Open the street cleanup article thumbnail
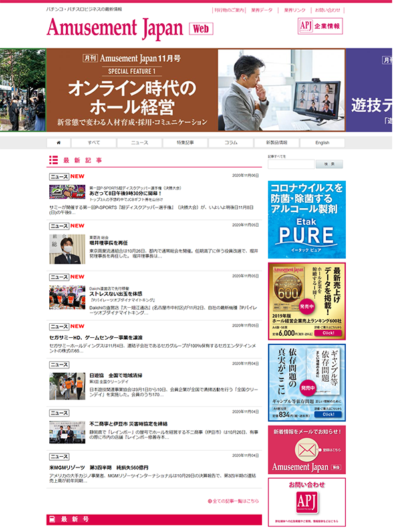Image resolution: width=399 pixels, height=532 pixels. tap(67, 386)
